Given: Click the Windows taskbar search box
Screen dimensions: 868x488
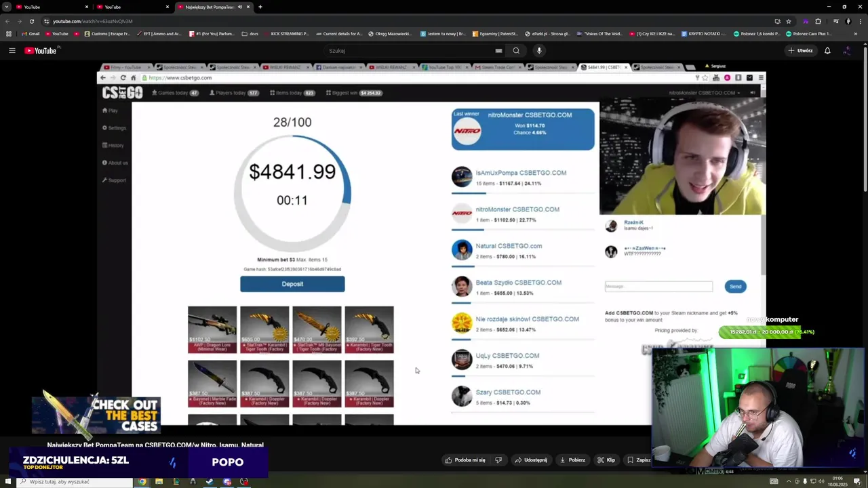Looking at the screenshot, I should [75, 482].
